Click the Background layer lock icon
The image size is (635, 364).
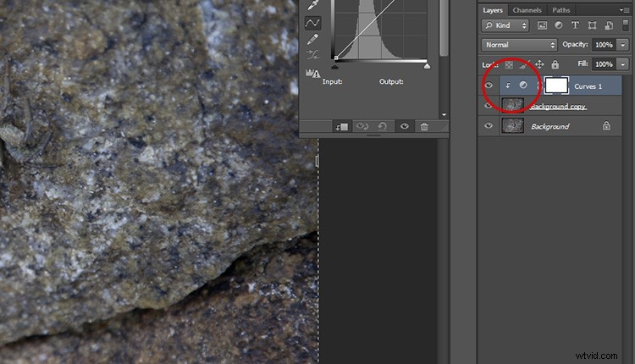pyautogui.click(x=606, y=126)
